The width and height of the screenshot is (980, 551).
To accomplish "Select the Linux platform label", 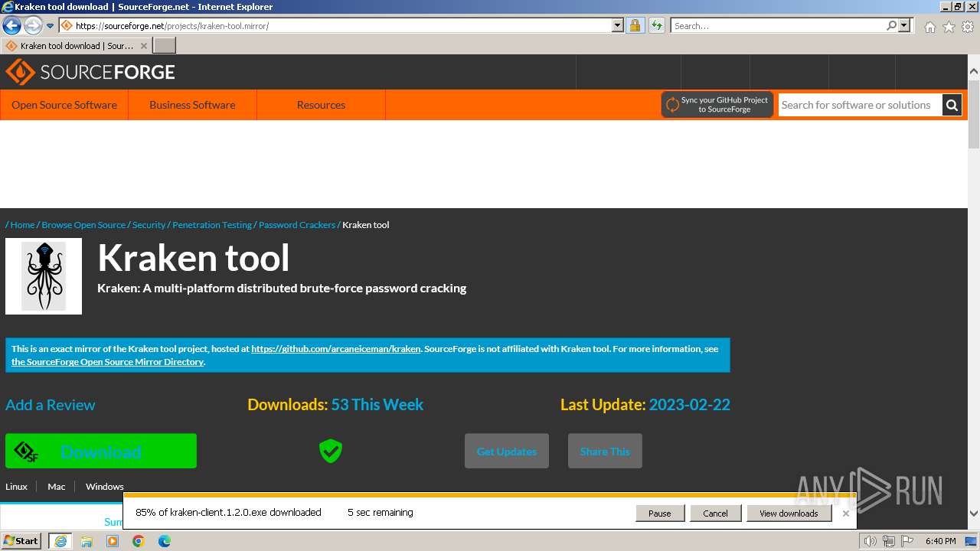I will click(16, 487).
